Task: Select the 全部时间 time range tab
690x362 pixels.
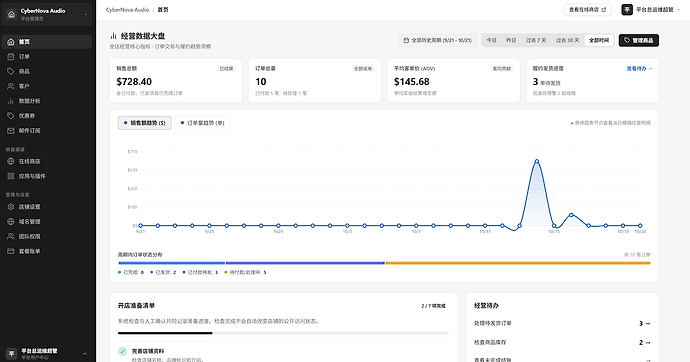Action: click(x=599, y=40)
